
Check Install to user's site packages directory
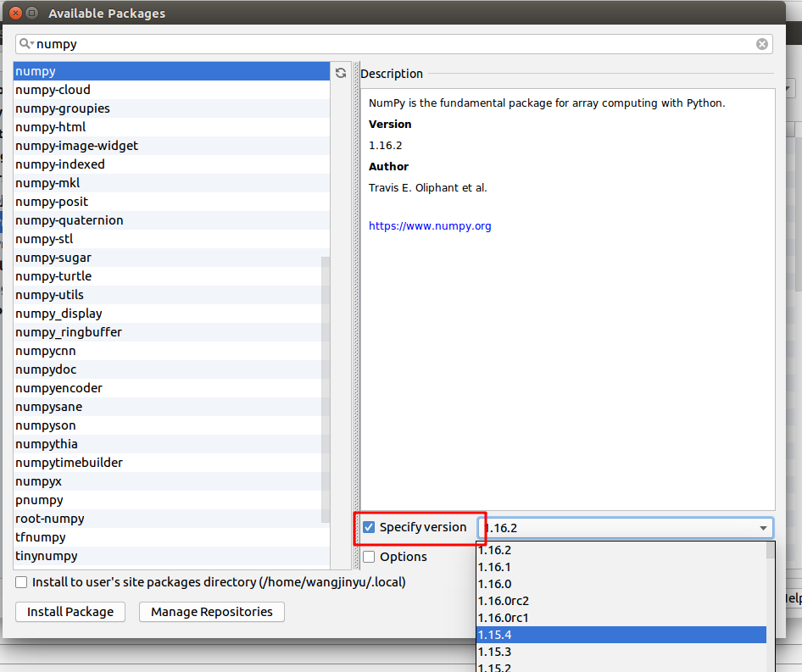click(x=21, y=582)
